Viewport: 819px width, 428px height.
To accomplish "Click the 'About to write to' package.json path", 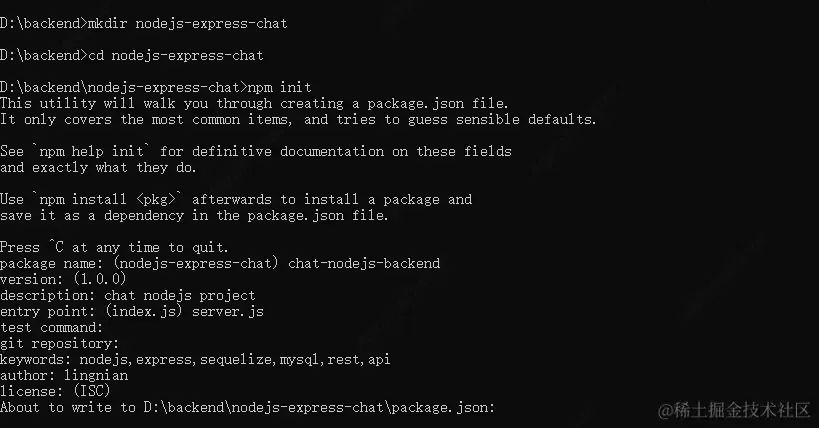I will 319,408.
